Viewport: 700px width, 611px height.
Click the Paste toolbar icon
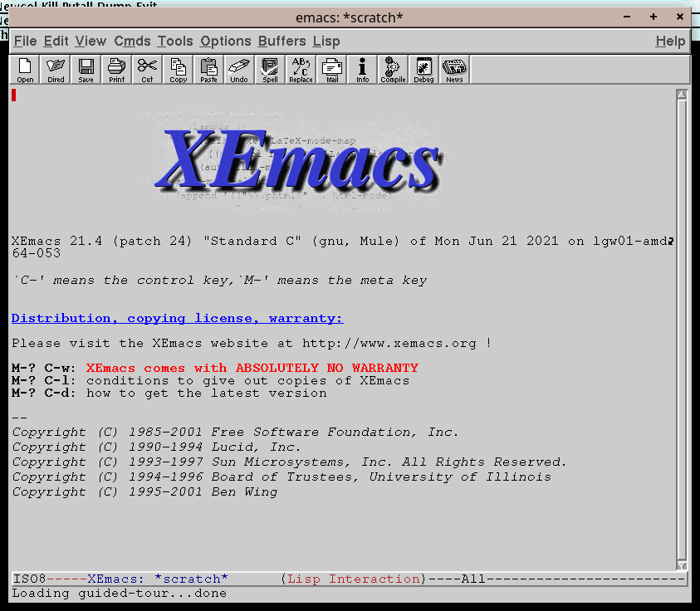coord(208,70)
